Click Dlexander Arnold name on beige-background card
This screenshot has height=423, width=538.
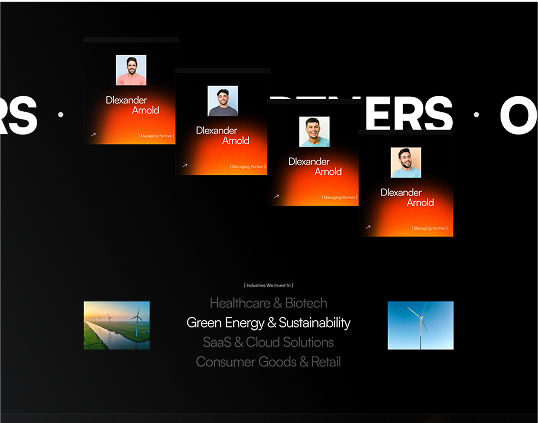(x=407, y=197)
